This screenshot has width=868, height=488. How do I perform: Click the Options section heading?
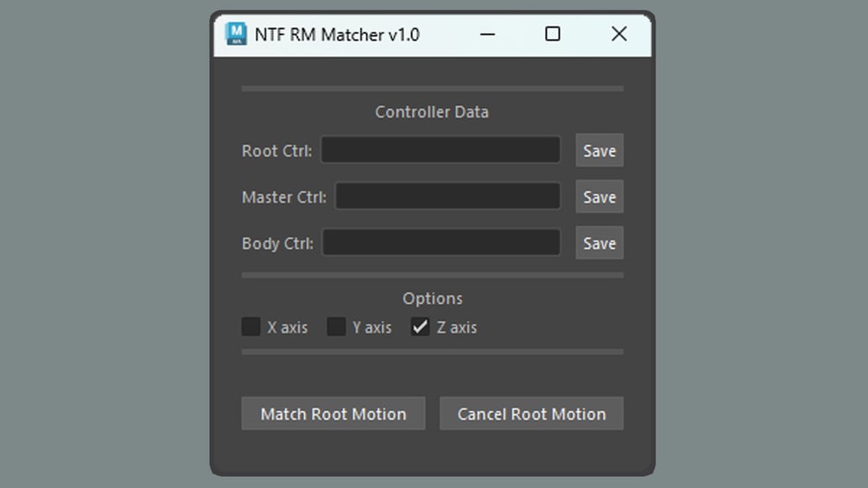433,299
